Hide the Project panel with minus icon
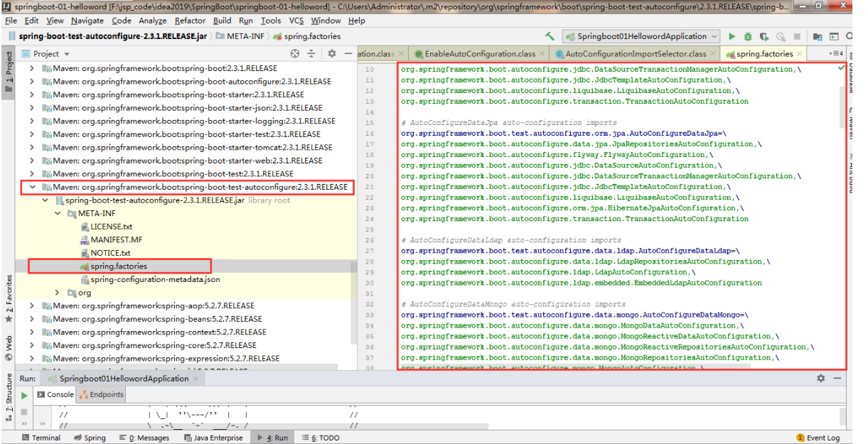The width and height of the screenshot is (868, 444). (348, 53)
